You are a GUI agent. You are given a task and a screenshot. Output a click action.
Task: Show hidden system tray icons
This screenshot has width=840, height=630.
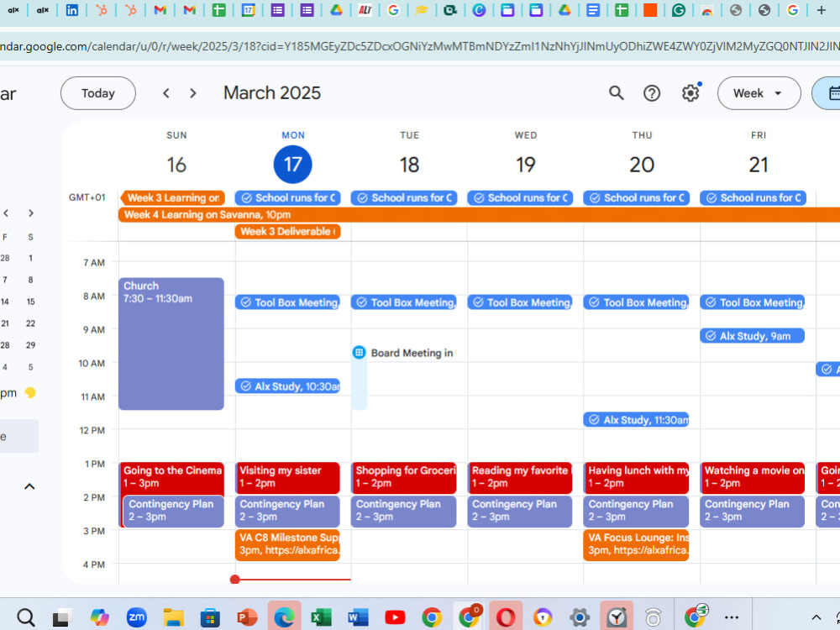pyautogui.click(x=816, y=617)
